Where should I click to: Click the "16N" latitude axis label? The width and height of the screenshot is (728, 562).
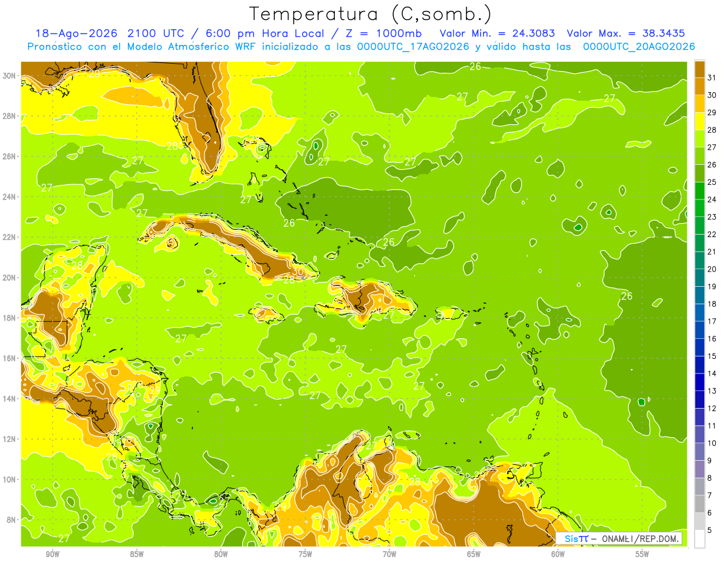click(10, 358)
